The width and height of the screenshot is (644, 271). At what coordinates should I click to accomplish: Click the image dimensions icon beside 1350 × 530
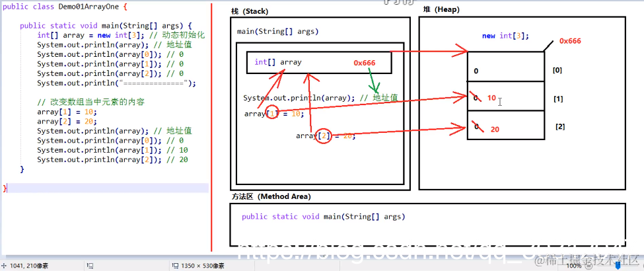click(176, 266)
